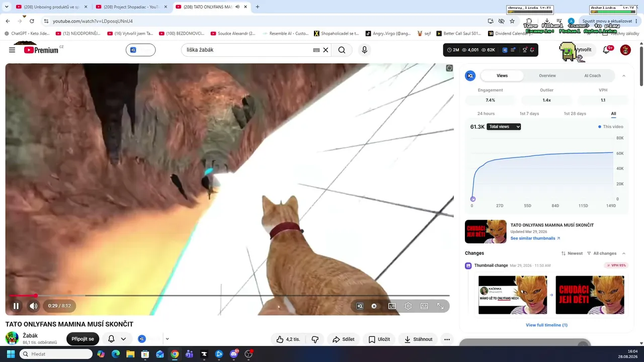
Task: Collapse the vidIQ panel chevron
Action: [624, 76]
